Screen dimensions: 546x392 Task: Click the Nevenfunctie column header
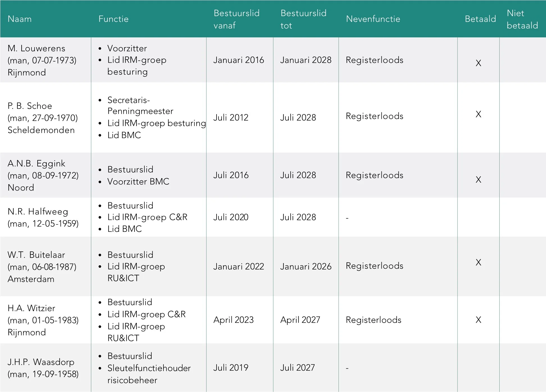pyautogui.click(x=373, y=19)
